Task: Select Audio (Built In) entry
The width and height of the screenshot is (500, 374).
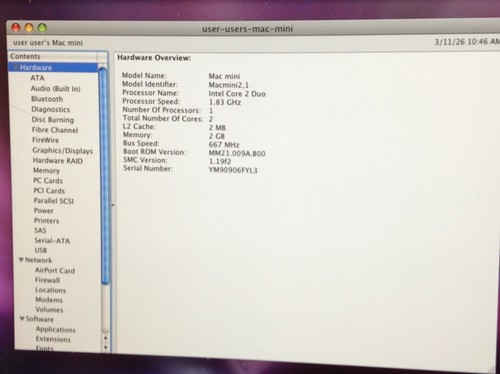Action: click(x=55, y=89)
